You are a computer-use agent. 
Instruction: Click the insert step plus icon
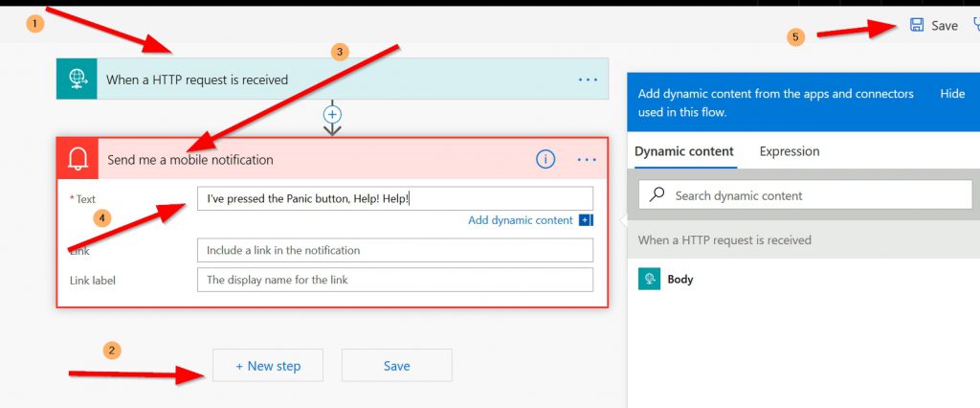pyautogui.click(x=332, y=114)
